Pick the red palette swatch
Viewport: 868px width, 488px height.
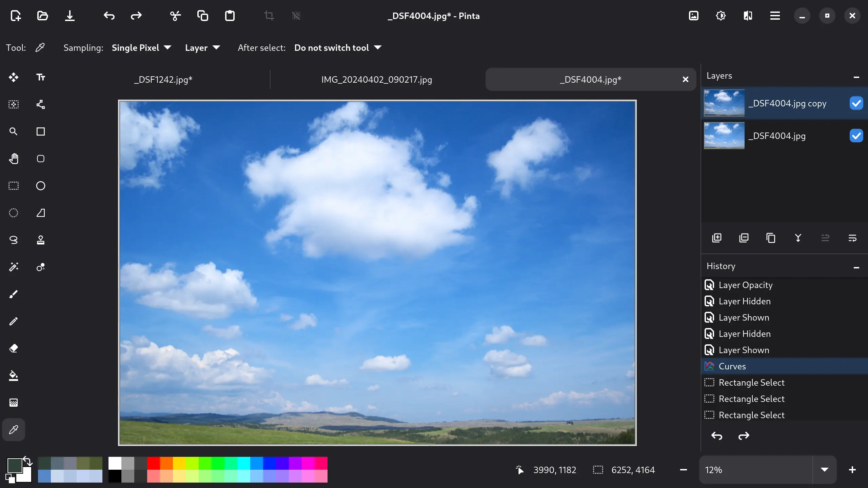tap(153, 463)
